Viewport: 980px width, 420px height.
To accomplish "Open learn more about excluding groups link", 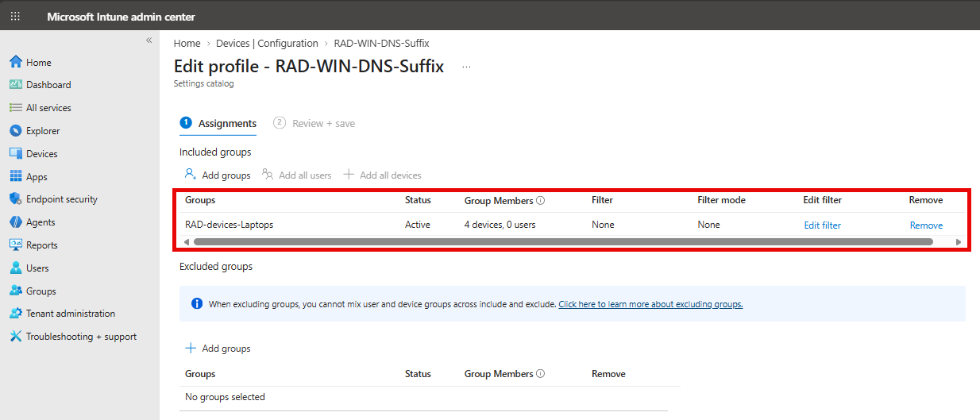I will point(650,304).
